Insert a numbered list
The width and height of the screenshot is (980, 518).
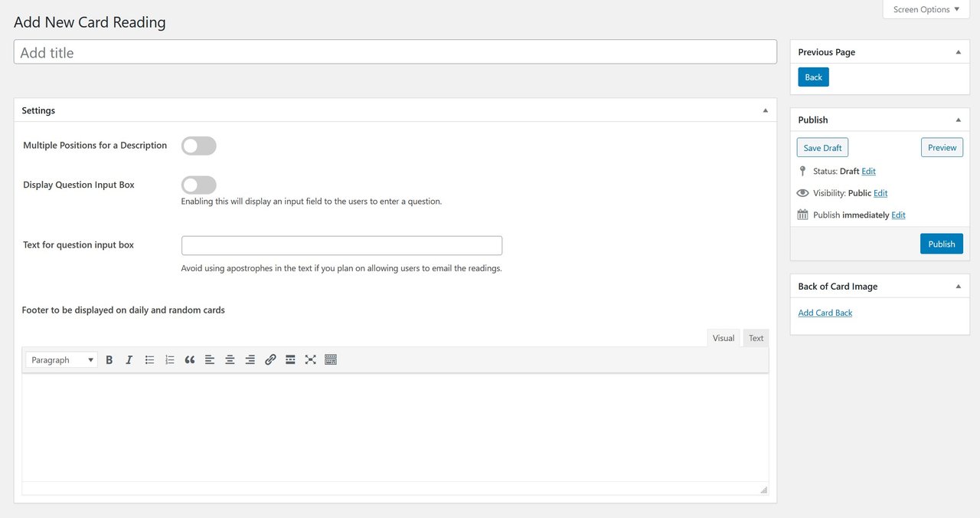170,359
